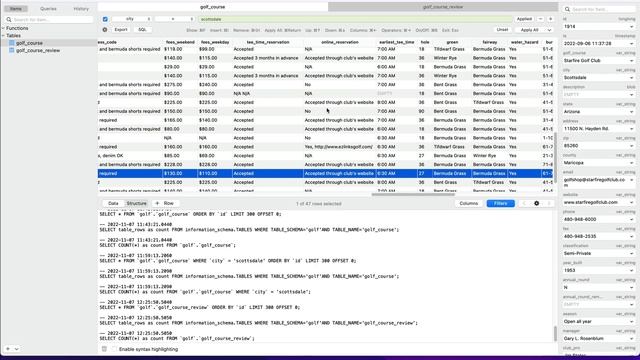Click the earliest_tee_time column header
The width and height of the screenshot is (640, 360).
point(396,42)
